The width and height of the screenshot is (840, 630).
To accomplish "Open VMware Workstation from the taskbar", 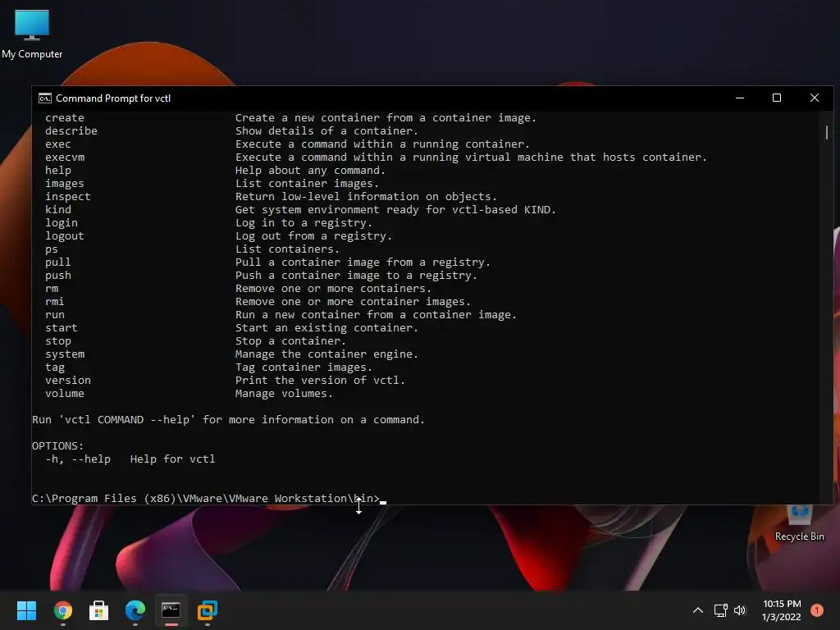I will pos(208,610).
